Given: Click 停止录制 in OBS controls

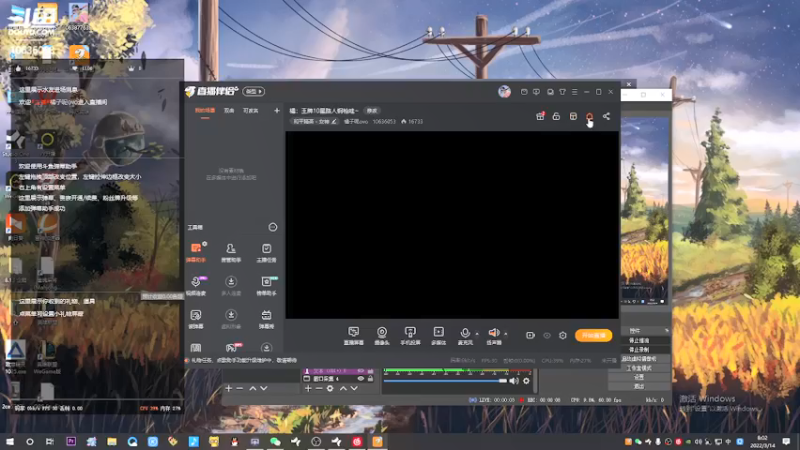Looking at the screenshot, I should tap(639, 349).
